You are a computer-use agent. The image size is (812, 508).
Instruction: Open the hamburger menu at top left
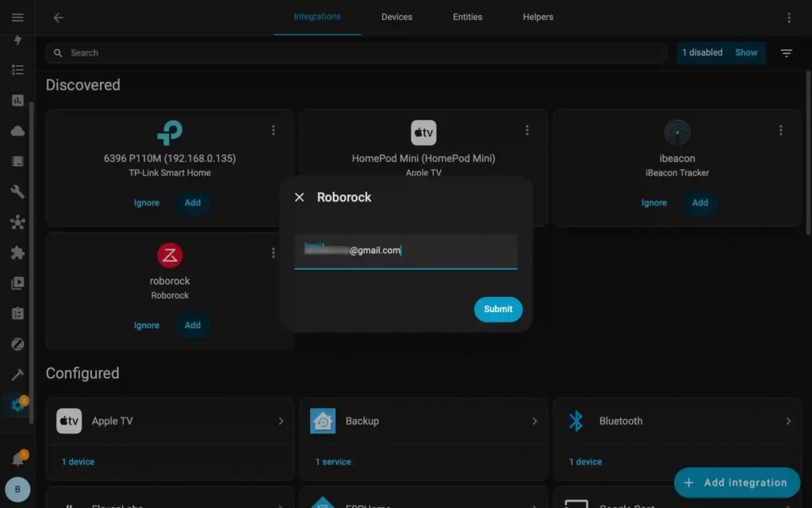pos(17,17)
